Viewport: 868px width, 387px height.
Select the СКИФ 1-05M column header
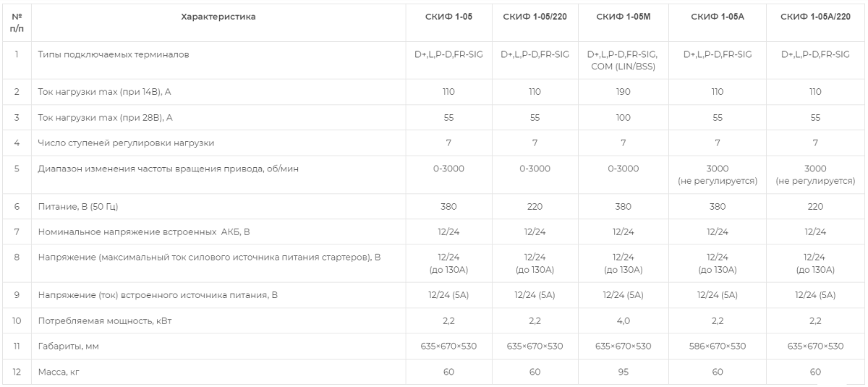(623, 17)
